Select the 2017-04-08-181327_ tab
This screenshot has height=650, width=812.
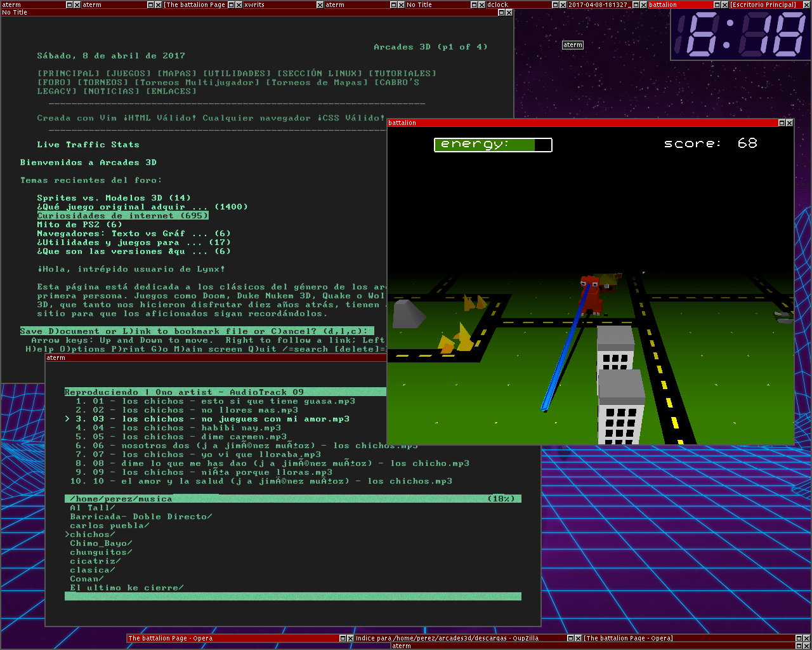coord(599,4)
